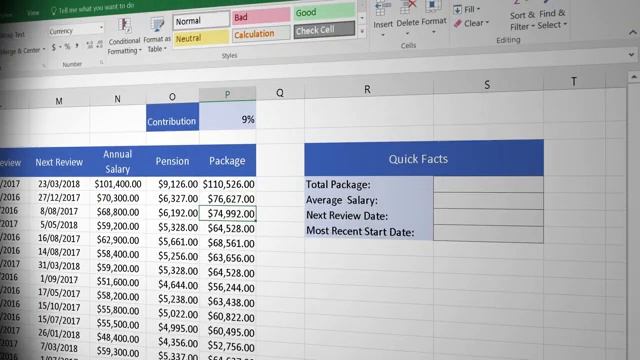The width and height of the screenshot is (640, 360).
Task: Open the Format as Table menu
Action: click(157, 36)
